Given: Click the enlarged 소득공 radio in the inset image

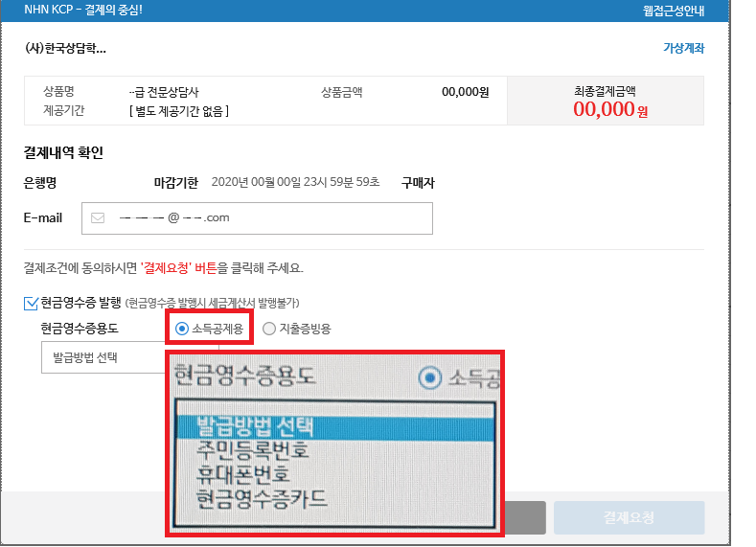Looking at the screenshot, I should (x=431, y=378).
